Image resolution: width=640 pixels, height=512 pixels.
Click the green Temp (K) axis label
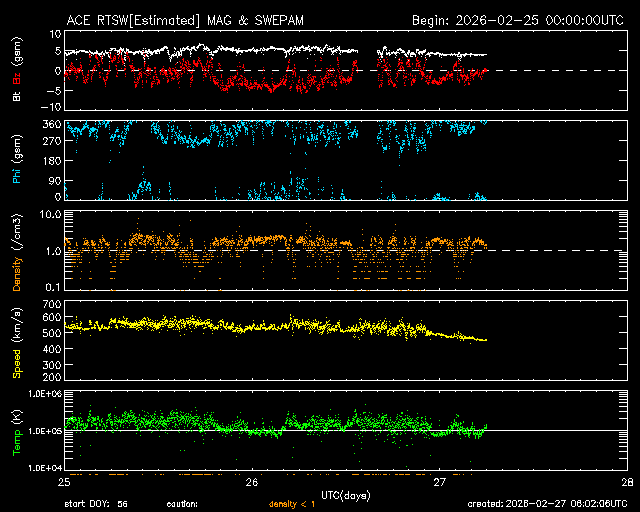17,432
